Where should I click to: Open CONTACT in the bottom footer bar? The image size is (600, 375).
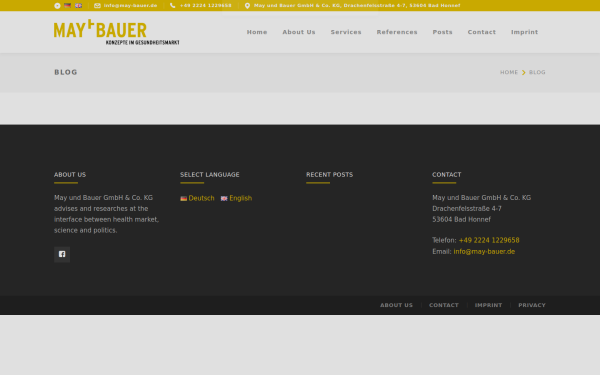[443, 305]
